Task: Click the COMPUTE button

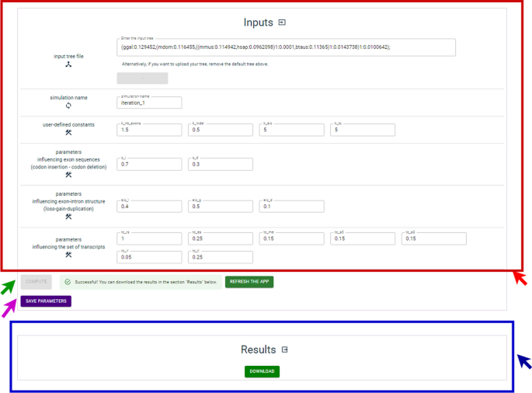Action: click(37, 282)
